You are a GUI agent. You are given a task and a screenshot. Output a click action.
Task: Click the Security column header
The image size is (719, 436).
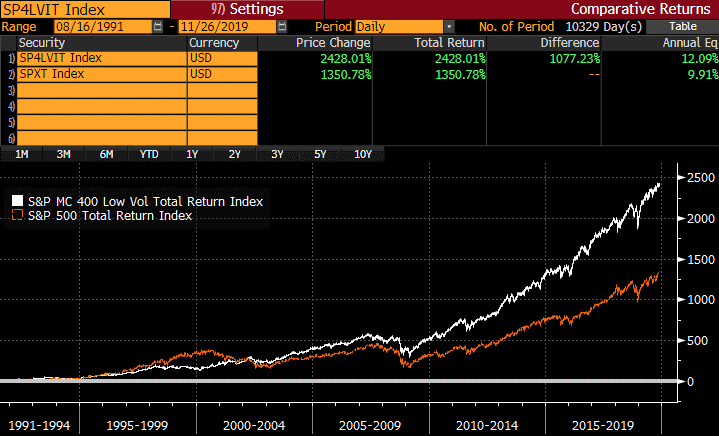pyautogui.click(x=102, y=43)
